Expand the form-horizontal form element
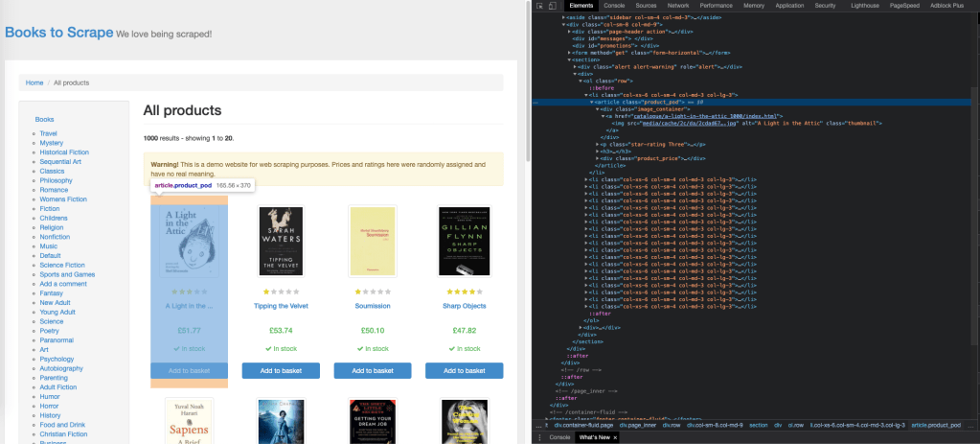Image resolution: width=980 pixels, height=444 pixels. click(568, 53)
